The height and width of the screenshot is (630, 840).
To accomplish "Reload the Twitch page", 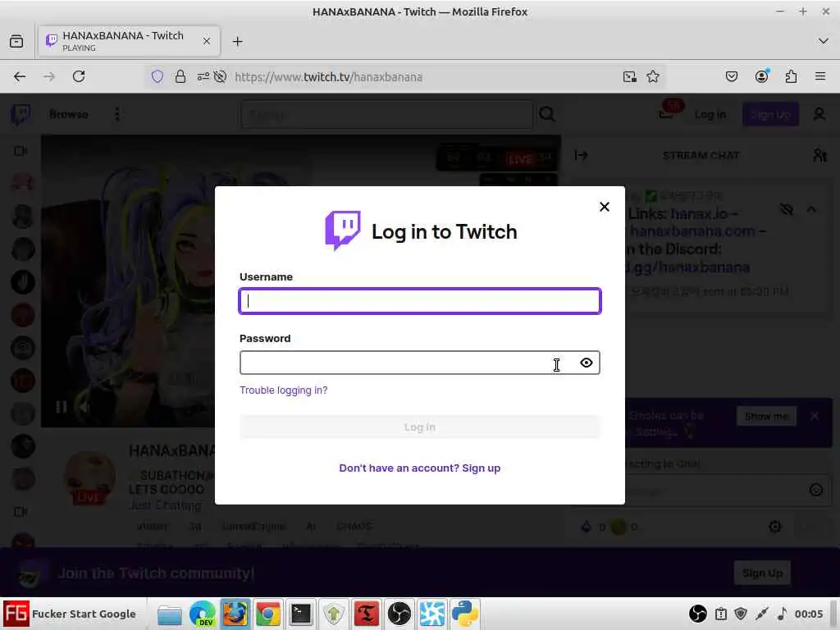I will (79, 76).
